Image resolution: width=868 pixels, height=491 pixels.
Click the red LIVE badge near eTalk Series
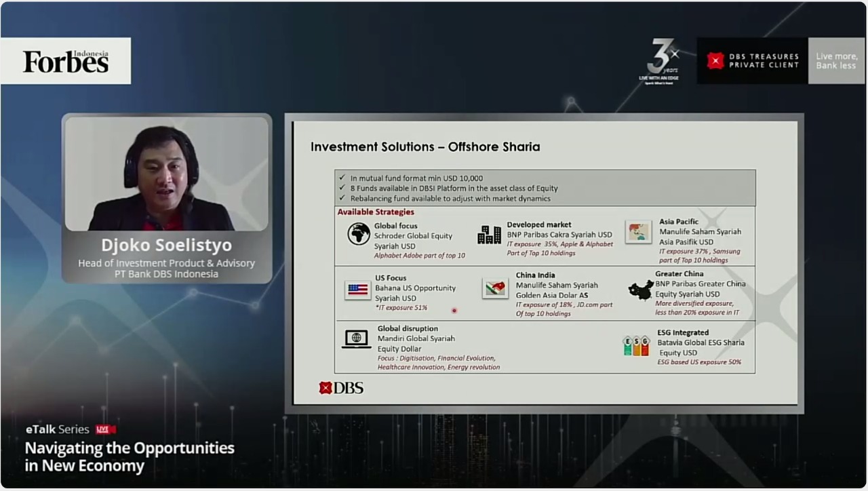pos(105,429)
